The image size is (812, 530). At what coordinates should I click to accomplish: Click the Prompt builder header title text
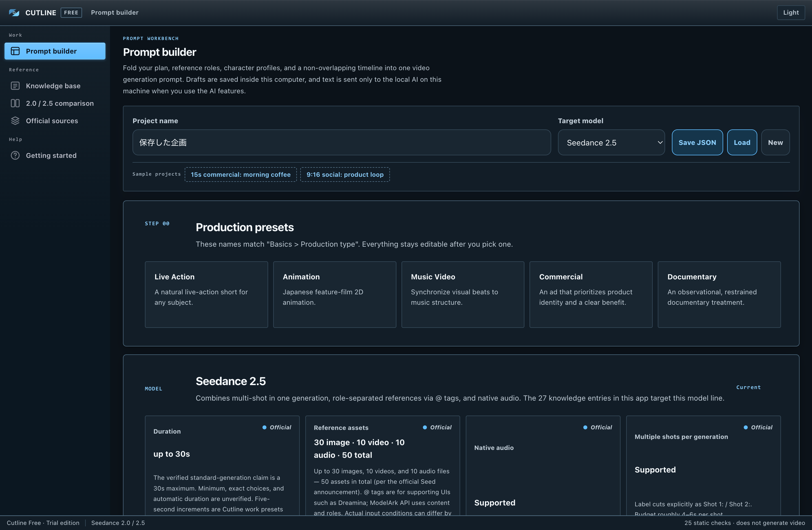[x=115, y=13]
